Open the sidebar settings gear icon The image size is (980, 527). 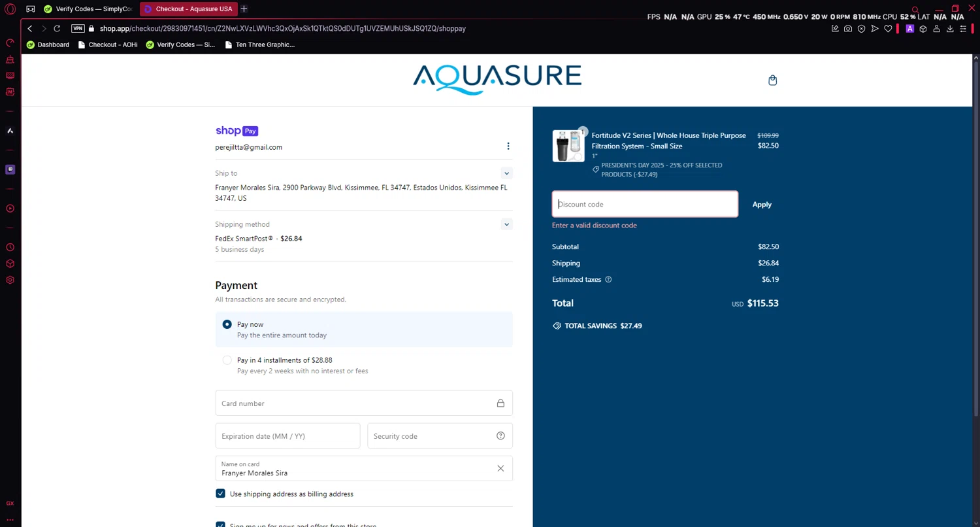(10, 280)
